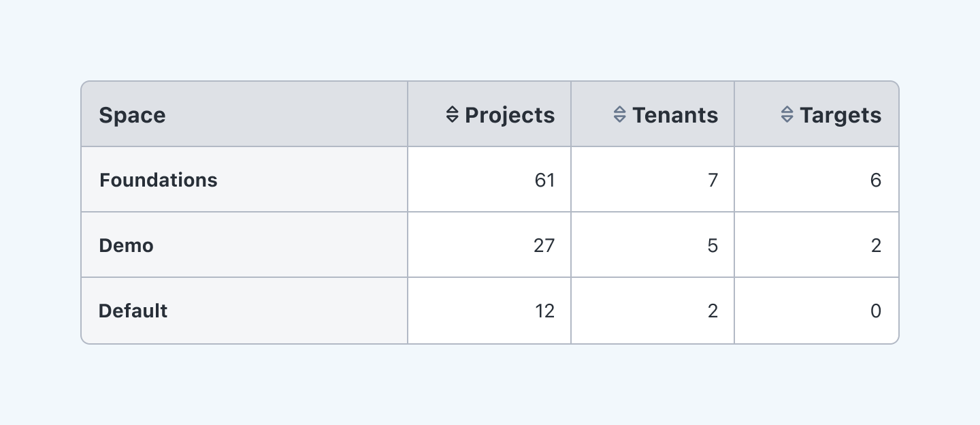980x425 pixels.
Task: Open the Foundations space
Action: click(x=158, y=180)
